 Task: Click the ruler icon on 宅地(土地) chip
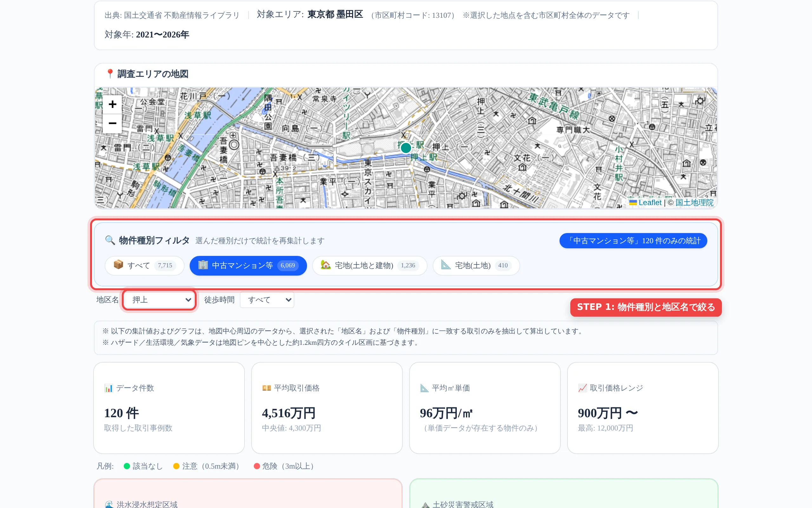(446, 265)
